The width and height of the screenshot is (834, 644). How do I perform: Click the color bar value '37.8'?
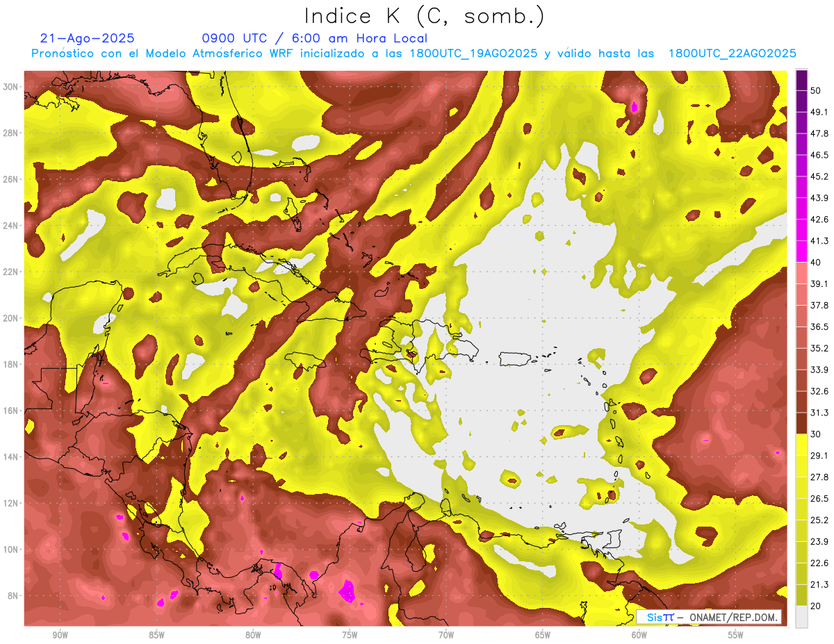click(819, 305)
